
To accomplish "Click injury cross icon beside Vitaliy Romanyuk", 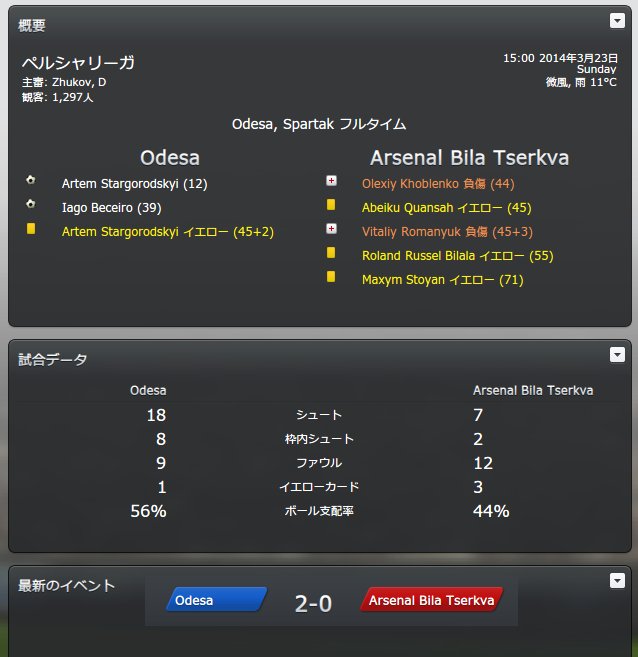I will (x=331, y=229).
